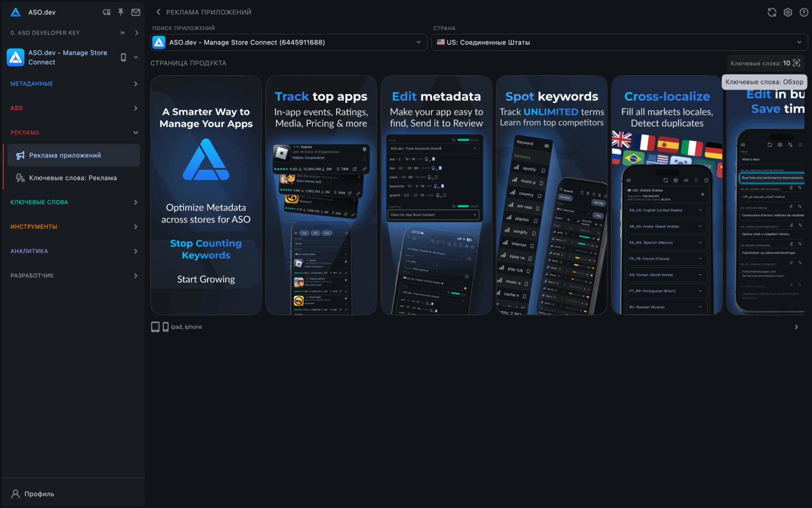Open help with the question mark icon

click(804, 12)
